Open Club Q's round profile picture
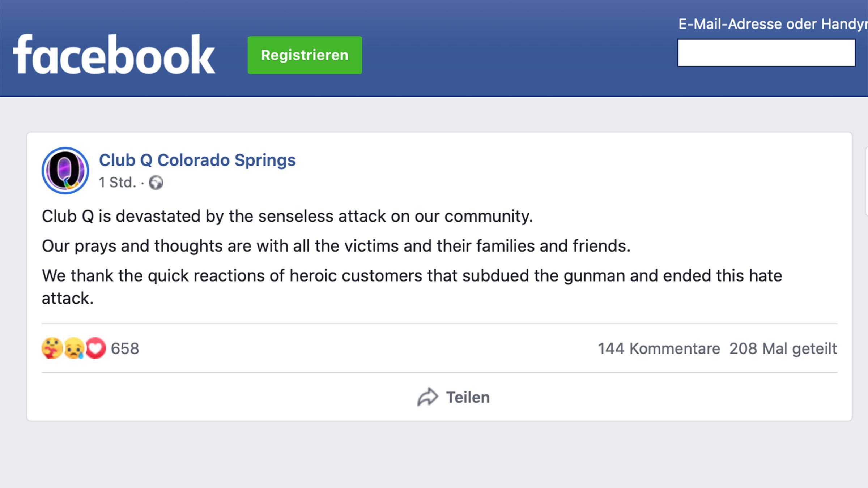Screen dimensions: 868x488 [x=65, y=170]
